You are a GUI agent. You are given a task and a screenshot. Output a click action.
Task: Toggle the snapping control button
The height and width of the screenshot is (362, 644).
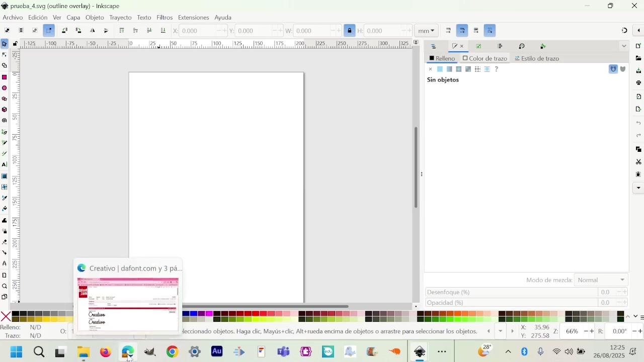(624, 31)
